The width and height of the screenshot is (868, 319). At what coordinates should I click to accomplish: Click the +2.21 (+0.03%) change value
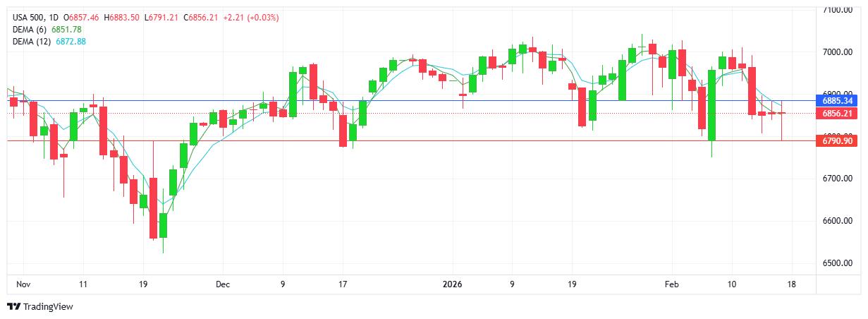tap(252, 17)
